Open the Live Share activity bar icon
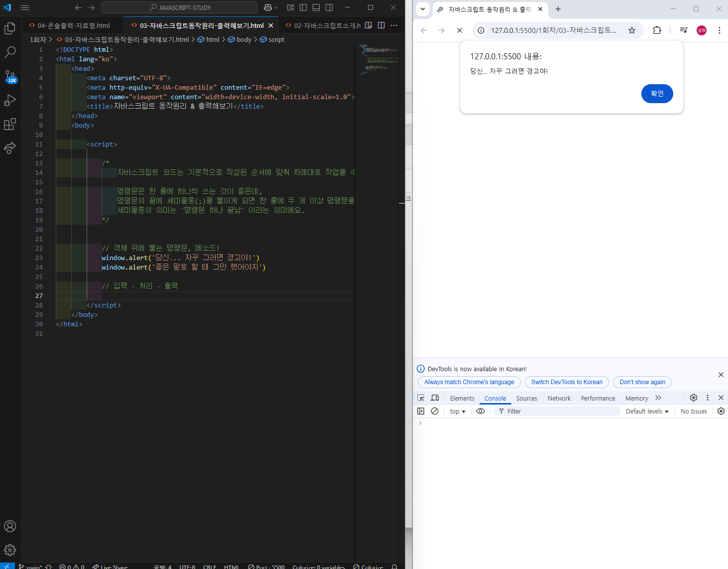This screenshot has height=569, width=728. (10, 148)
